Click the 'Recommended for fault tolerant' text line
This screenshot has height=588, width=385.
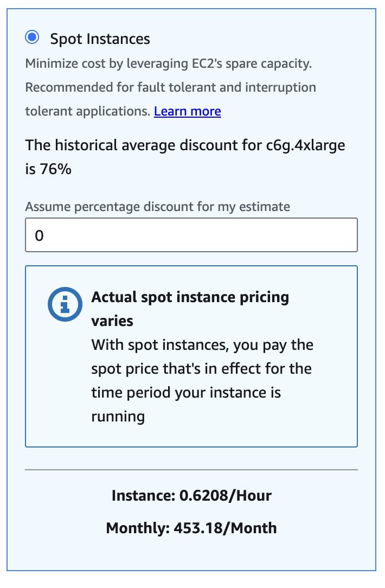(170, 87)
